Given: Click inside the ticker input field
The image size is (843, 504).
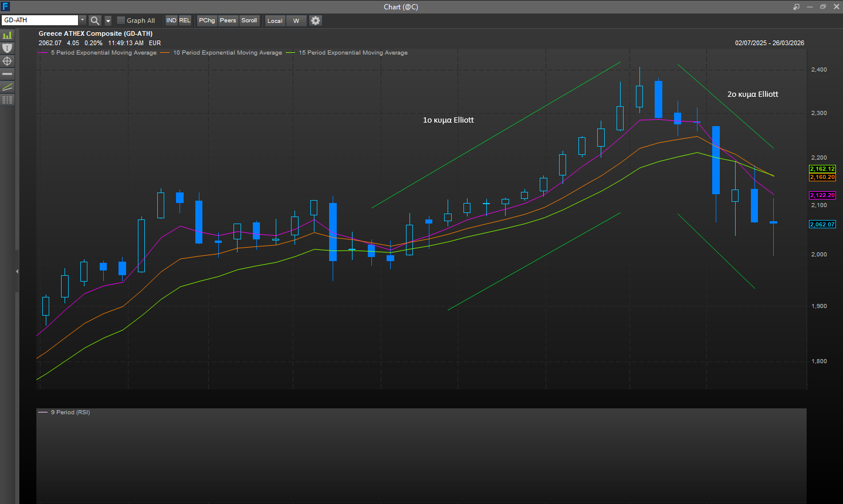Looking at the screenshot, I should tap(38, 19).
